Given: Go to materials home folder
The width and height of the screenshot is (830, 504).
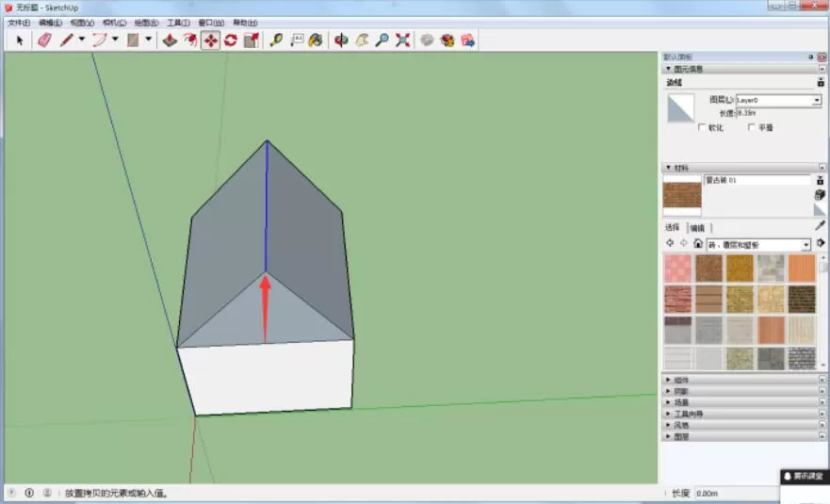Looking at the screenshot, I should [698, 243].
